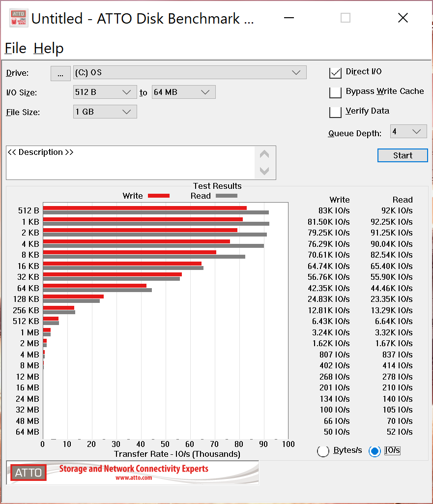The height and width of the screenshot is (504, 433).
Task: Click the 92.25K IO/s read value
Action: (x=392, y=222)
